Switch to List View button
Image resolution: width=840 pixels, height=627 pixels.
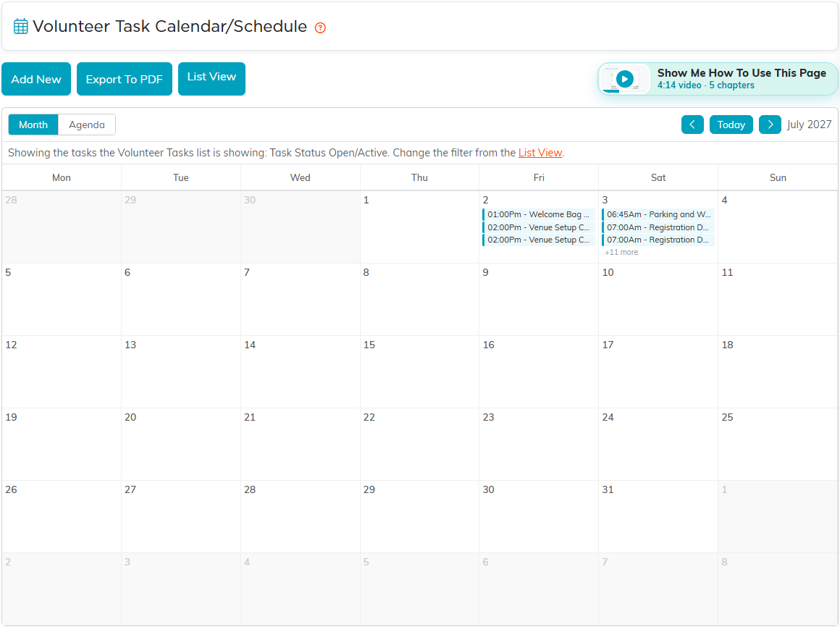[211, 79]
